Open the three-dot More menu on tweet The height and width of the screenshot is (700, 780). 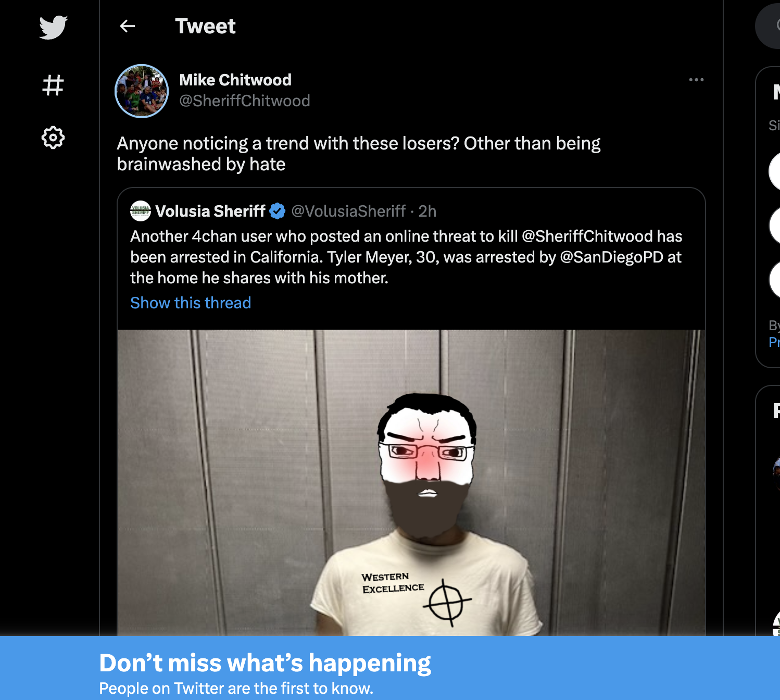tap(696, 80)
